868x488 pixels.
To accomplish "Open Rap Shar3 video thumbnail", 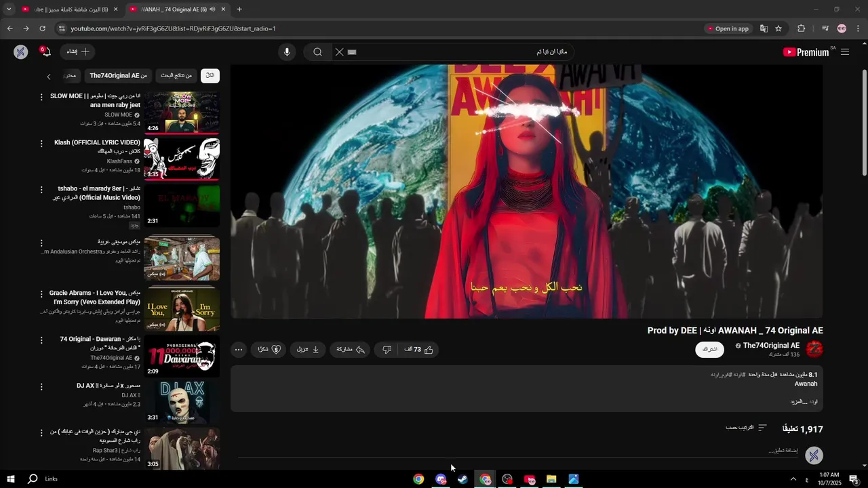I will 182,448.
